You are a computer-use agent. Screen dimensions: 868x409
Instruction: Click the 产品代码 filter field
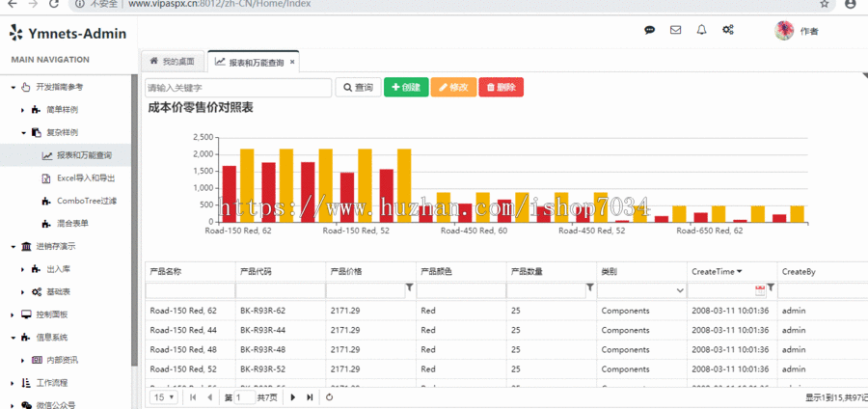[281, 290]
